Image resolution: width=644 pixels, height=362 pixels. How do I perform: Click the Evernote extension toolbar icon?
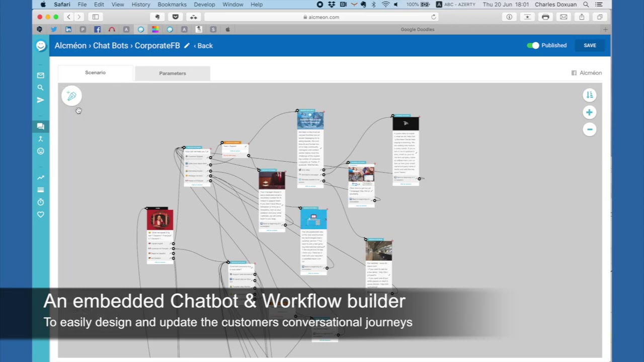point(157,17)
